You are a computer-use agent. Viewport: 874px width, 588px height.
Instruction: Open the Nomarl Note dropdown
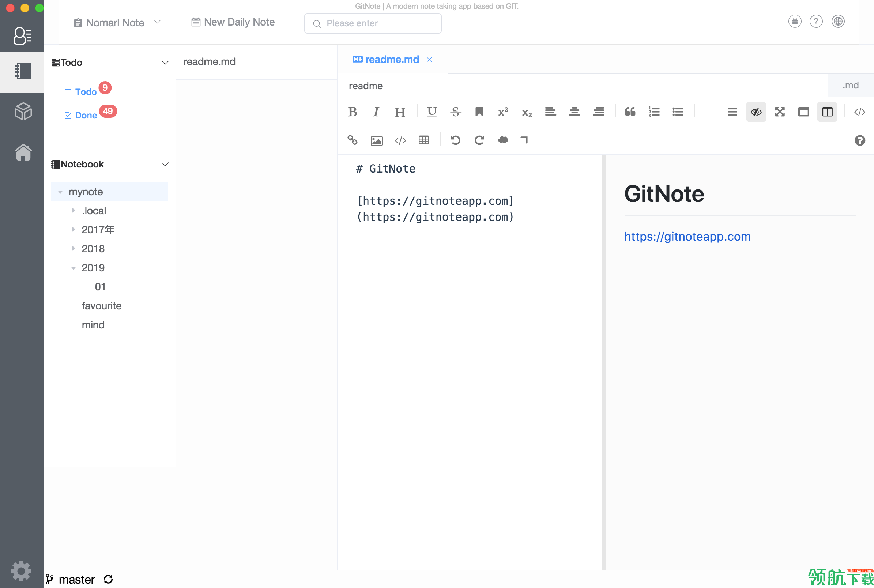tap(117, 23)
